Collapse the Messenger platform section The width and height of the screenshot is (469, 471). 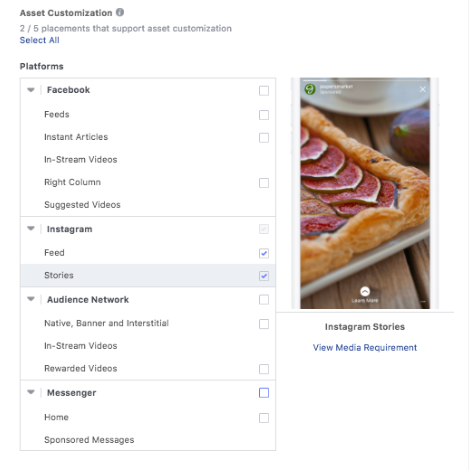pyautogui.click(x=31, y=392)
